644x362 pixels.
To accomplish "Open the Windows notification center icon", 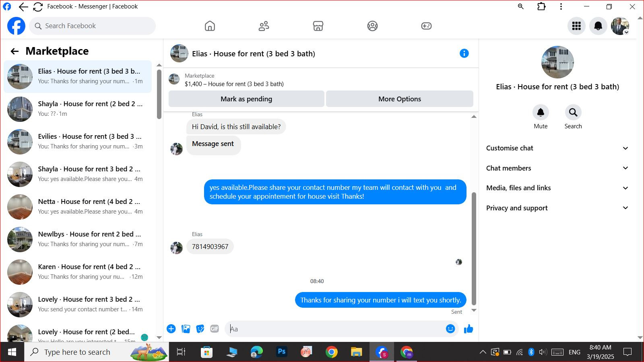I will click(x=627, y=352).
